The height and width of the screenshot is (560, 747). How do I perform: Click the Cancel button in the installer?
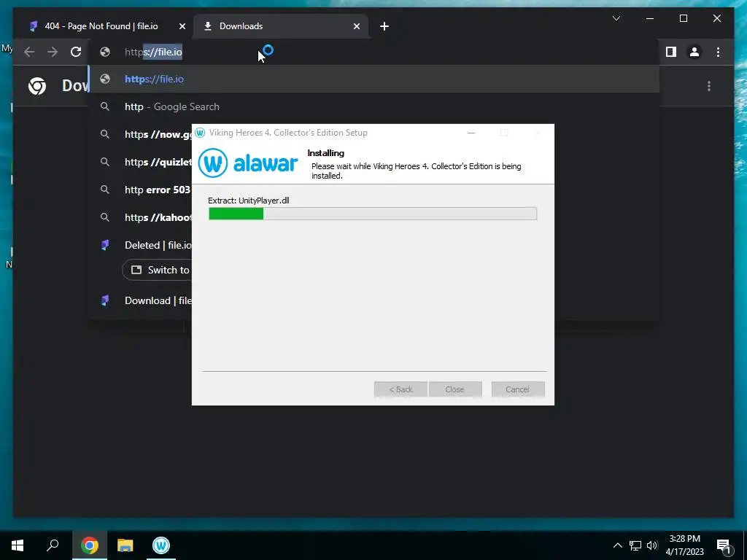(x=518, y=389)
